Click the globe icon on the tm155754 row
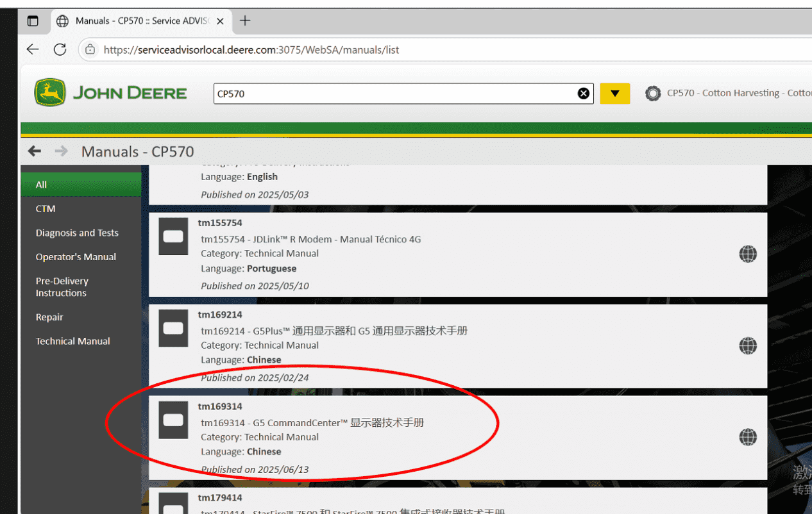Screen dimensions: 812x514 (748, 254)
